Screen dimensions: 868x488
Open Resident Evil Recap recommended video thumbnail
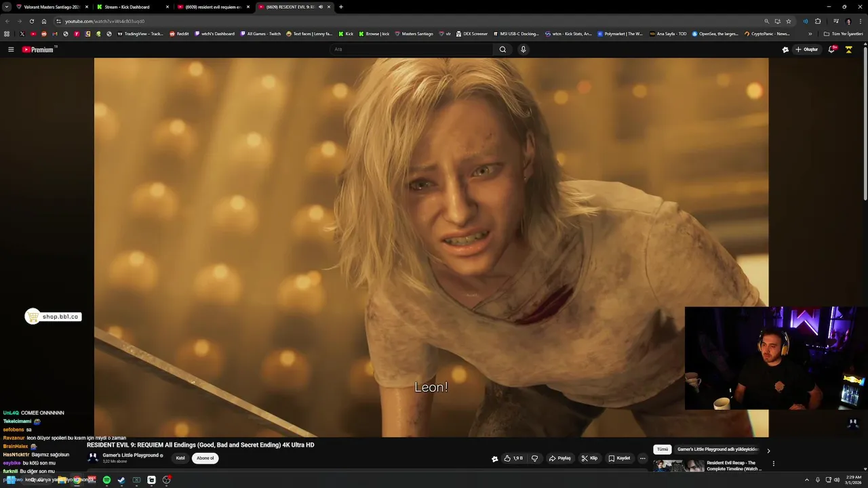pos(678,467)
